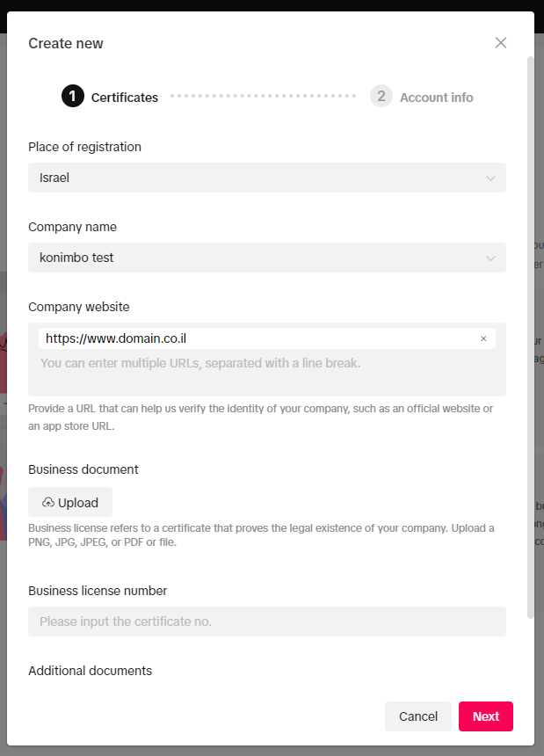Screen dimensions: 544x756
Task: Select step 2 circle icon
Action: point(381,97)
